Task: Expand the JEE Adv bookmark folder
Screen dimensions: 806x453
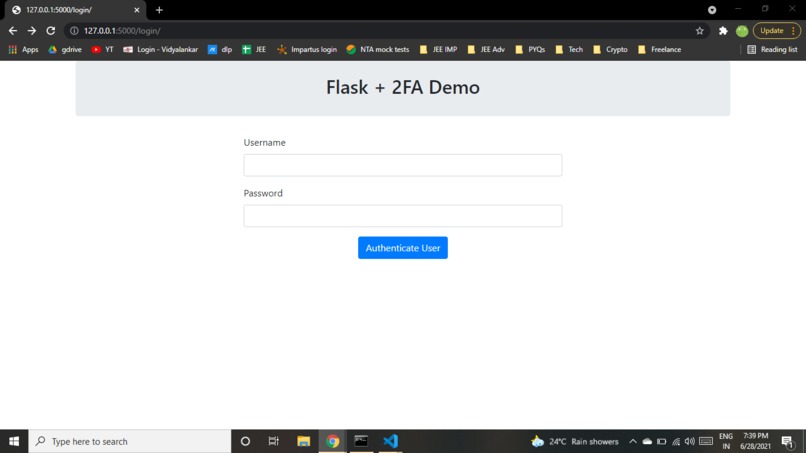Action: click(x=486, y=49)
